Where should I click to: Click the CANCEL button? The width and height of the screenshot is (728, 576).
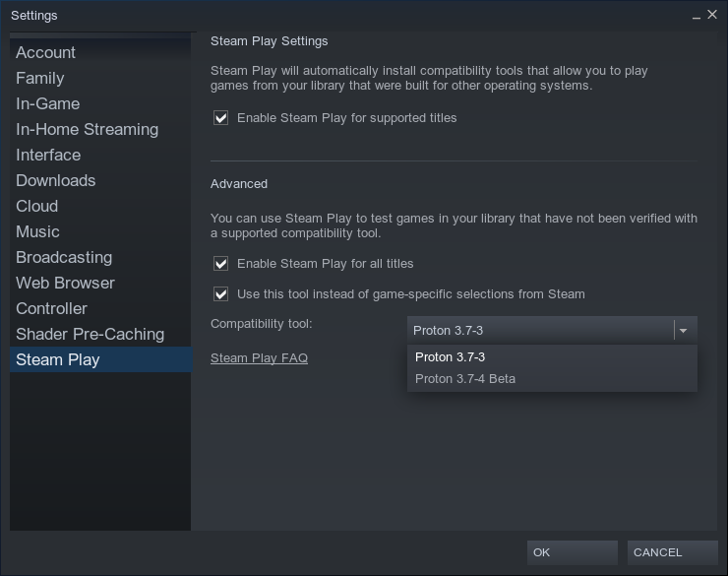tap(672, 552)
